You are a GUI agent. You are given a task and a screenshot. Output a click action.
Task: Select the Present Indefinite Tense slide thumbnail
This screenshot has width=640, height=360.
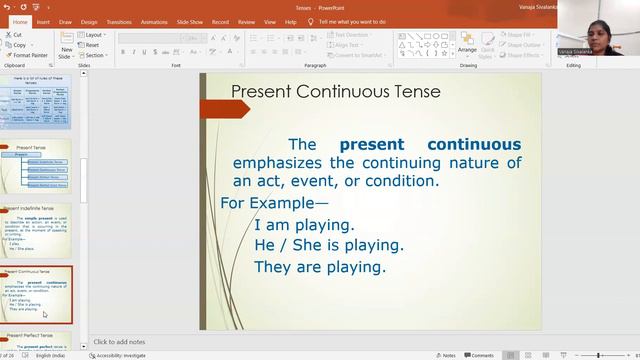36,231
